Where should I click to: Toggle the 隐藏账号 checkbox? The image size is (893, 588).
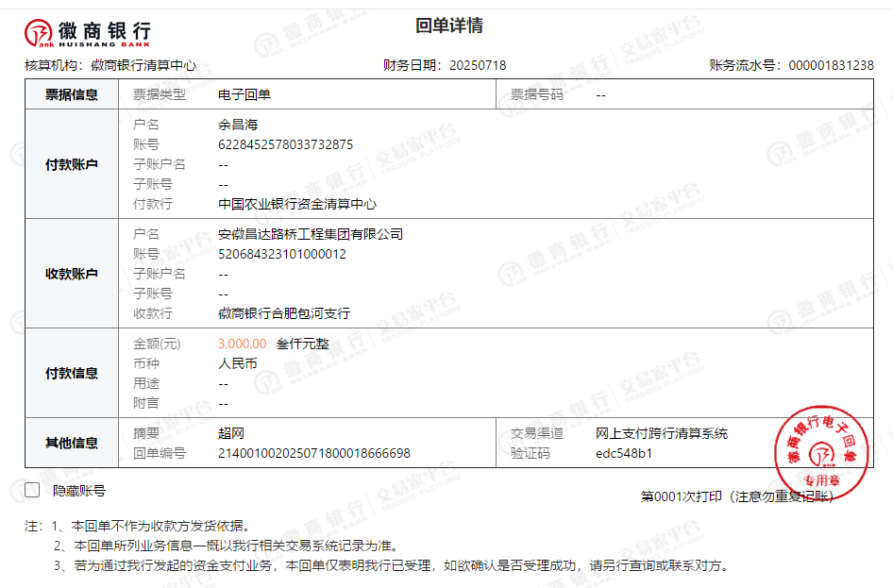(32, 490)
